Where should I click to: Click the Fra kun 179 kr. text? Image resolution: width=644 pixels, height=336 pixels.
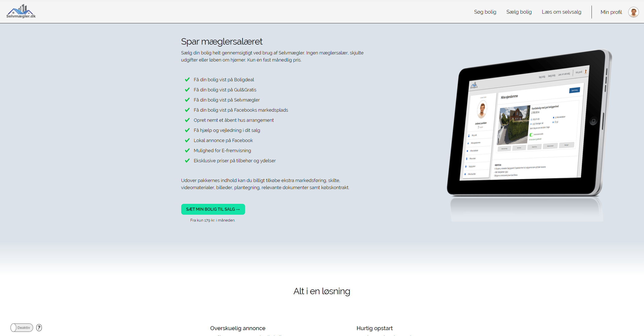coord(213,220)
